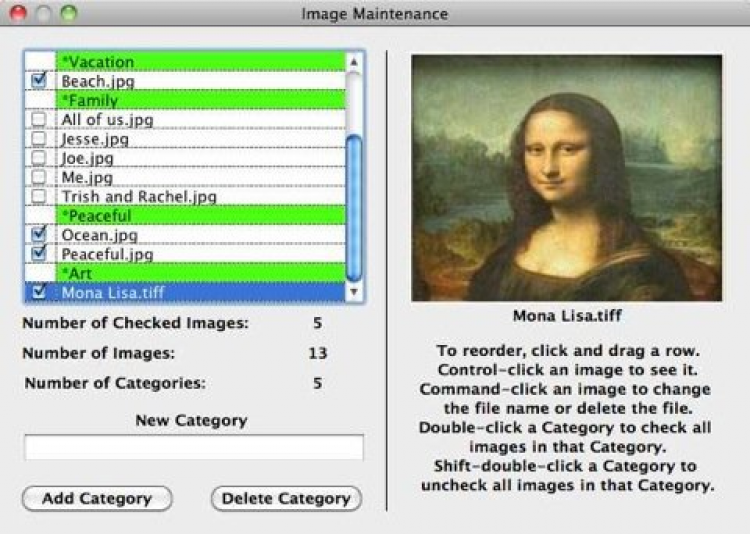This screenshot has height=534, width=750.
Task: Check the Trish and Rachel.jpg checkbox
Action: 39,196
